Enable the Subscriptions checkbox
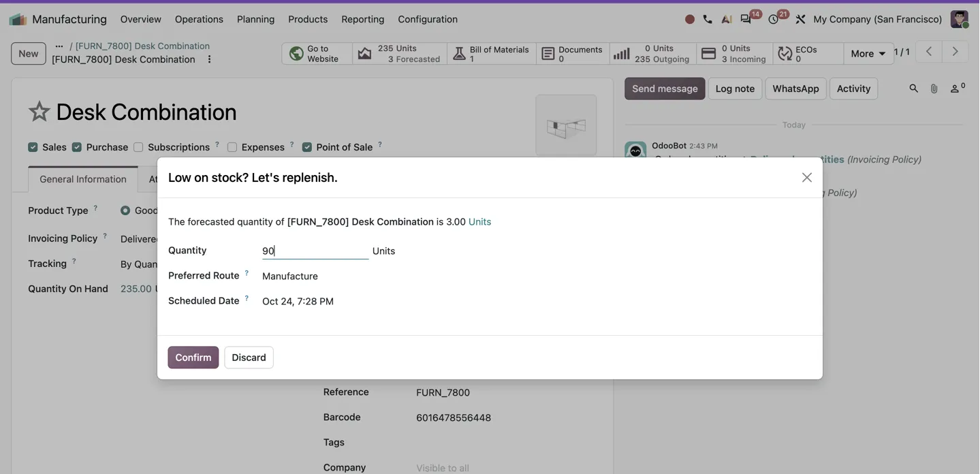 tap(138, 147)
